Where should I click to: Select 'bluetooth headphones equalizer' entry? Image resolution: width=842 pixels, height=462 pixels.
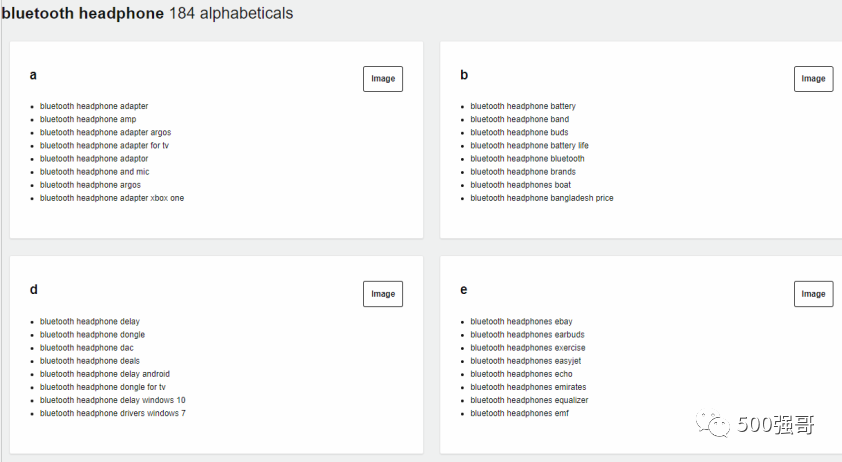pyautogui.click(x=529, y=400)
